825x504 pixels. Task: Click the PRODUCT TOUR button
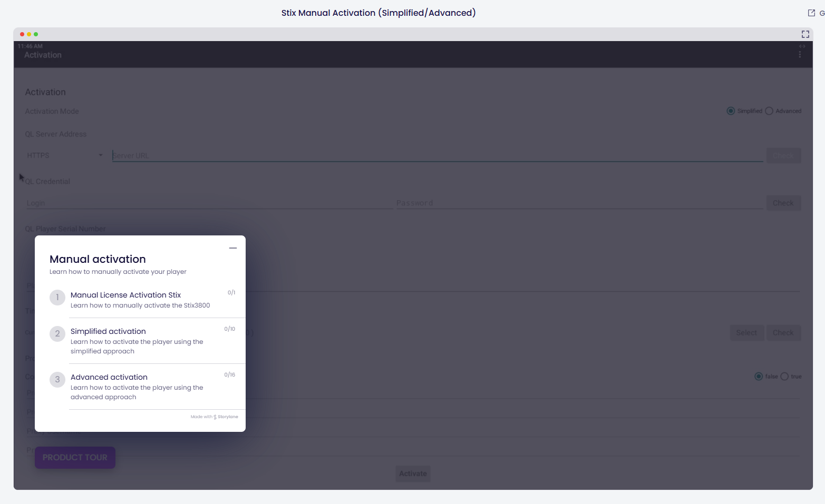75,458
